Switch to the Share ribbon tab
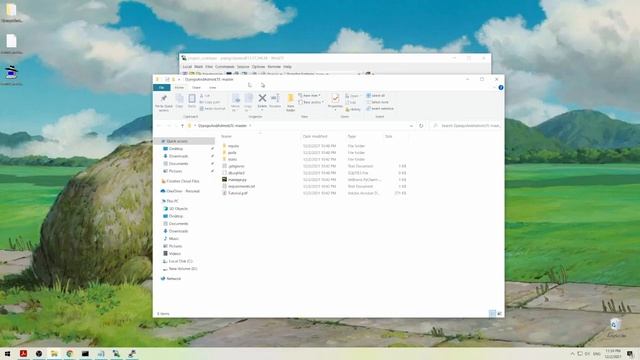 196,87
